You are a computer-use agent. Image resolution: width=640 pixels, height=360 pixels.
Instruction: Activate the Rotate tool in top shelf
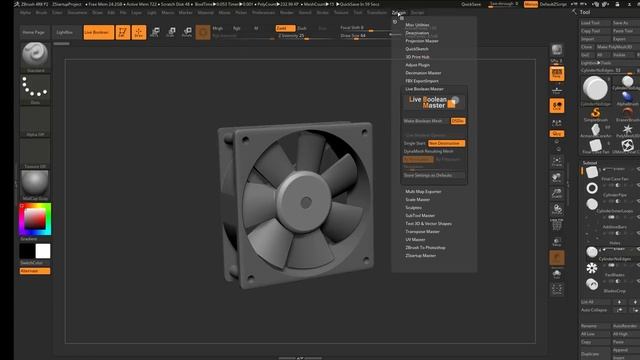(187, 32)
